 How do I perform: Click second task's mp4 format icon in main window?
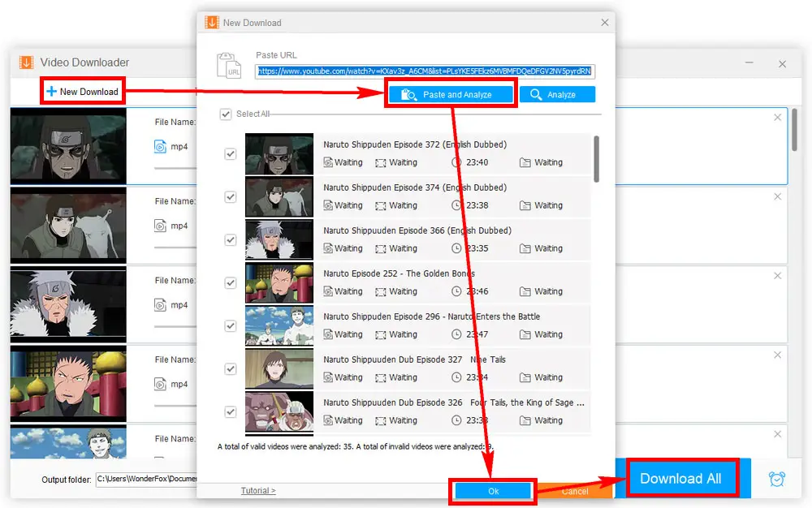pyautogui.click(x=160, y=226)
